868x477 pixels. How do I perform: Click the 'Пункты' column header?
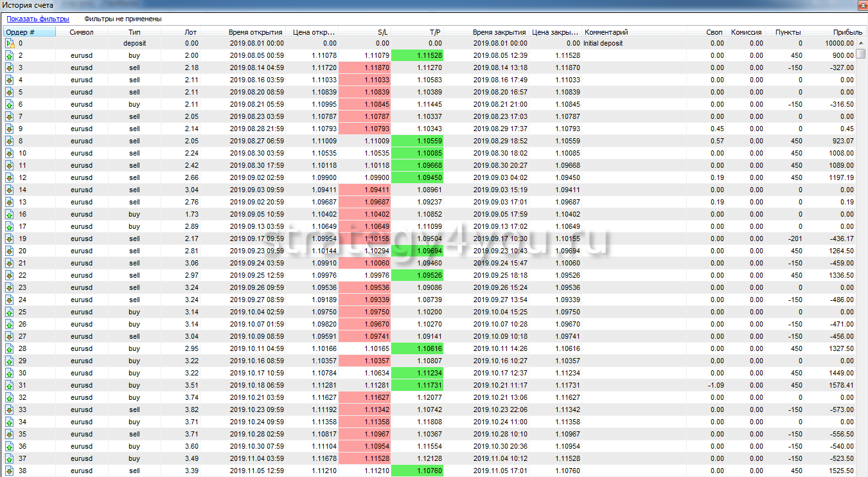point(788,32)
